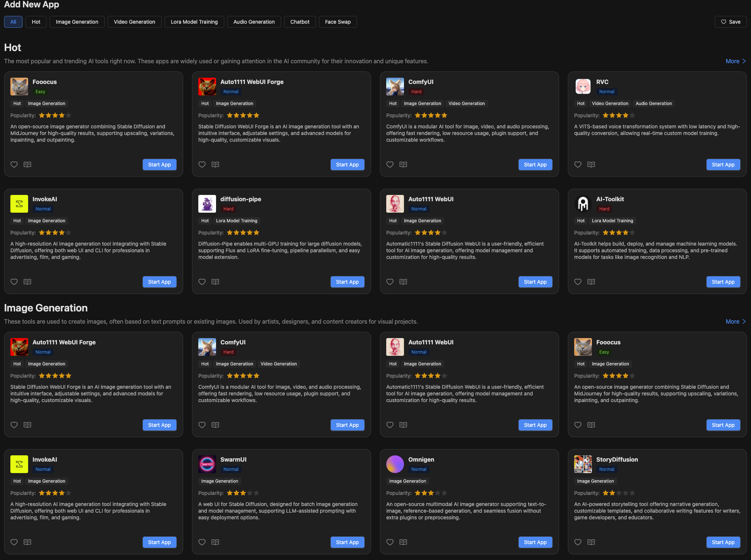
Task: Click heart on Image Generation Auto1111 WebUI Forge
Action: pyautogui.click(x=14, y=425)
